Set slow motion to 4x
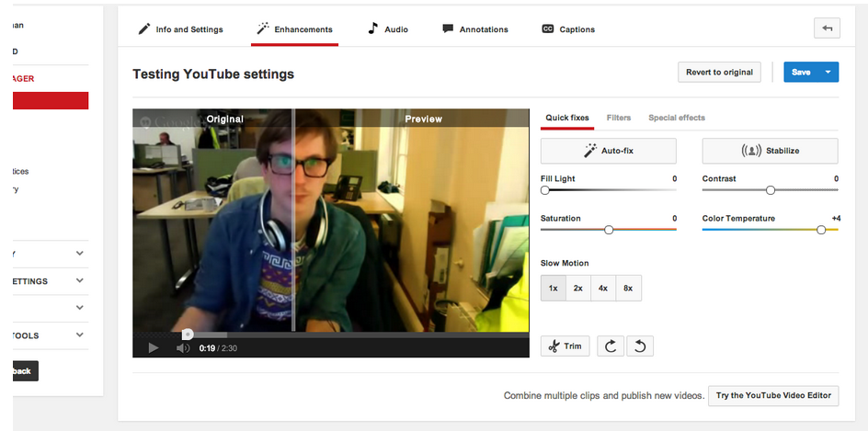 (x=603, y=289)
